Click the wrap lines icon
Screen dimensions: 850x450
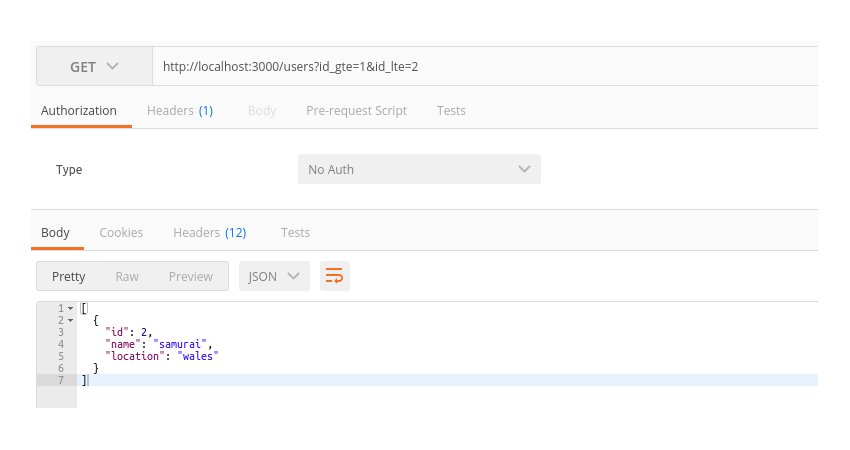click(335, 276)
